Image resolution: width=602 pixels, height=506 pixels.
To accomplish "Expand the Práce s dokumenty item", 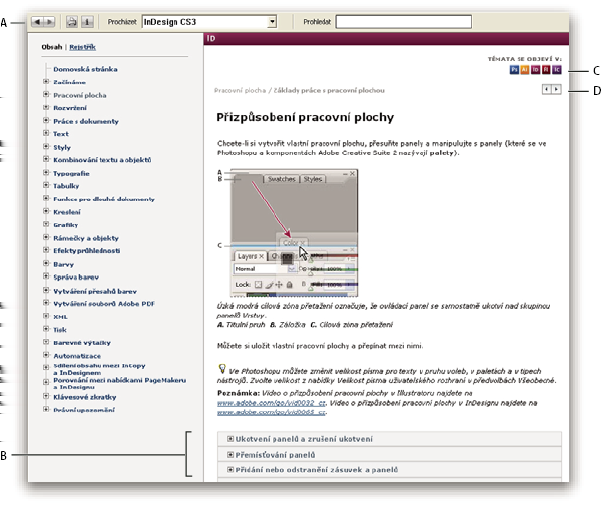I will (46, 121).
